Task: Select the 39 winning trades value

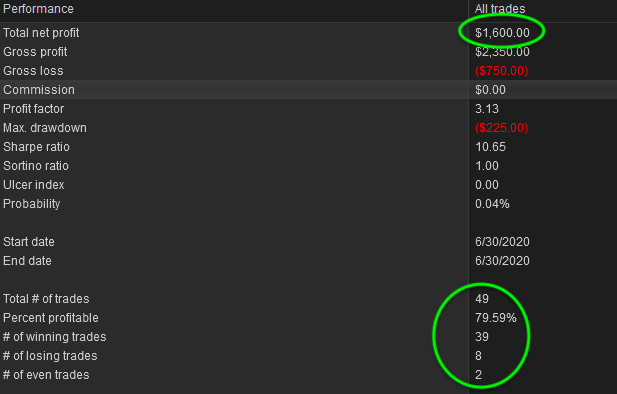Action: coord(482,337)
